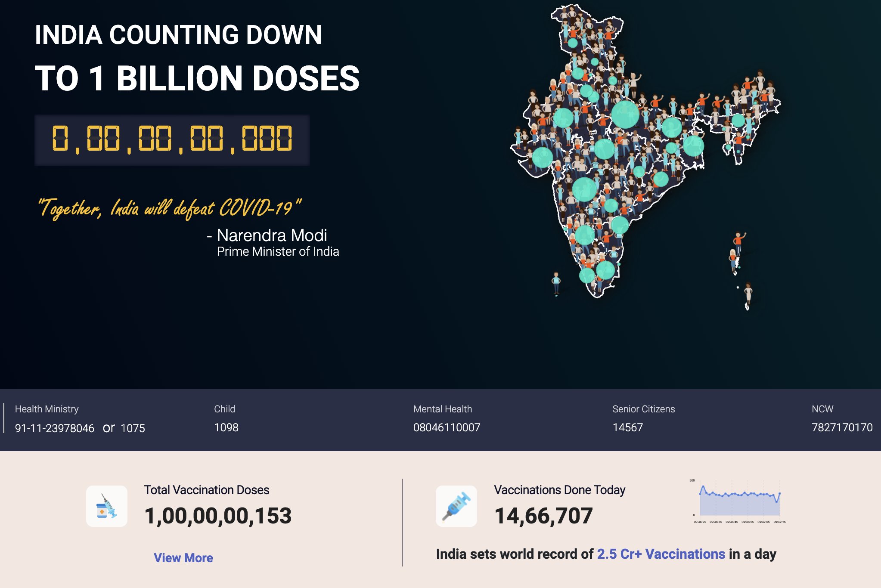
Task: Open the View More link
Action: [183, 558]
